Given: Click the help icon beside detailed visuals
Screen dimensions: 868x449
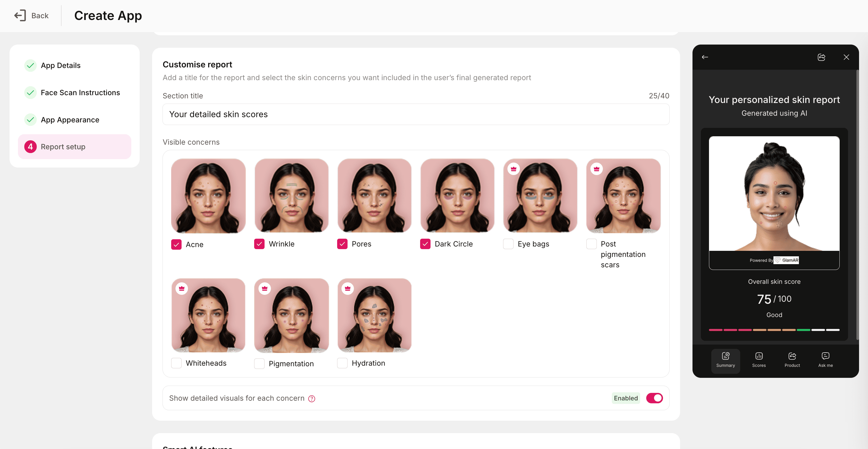Looking at the screenshot, I should tap(312, 399).
